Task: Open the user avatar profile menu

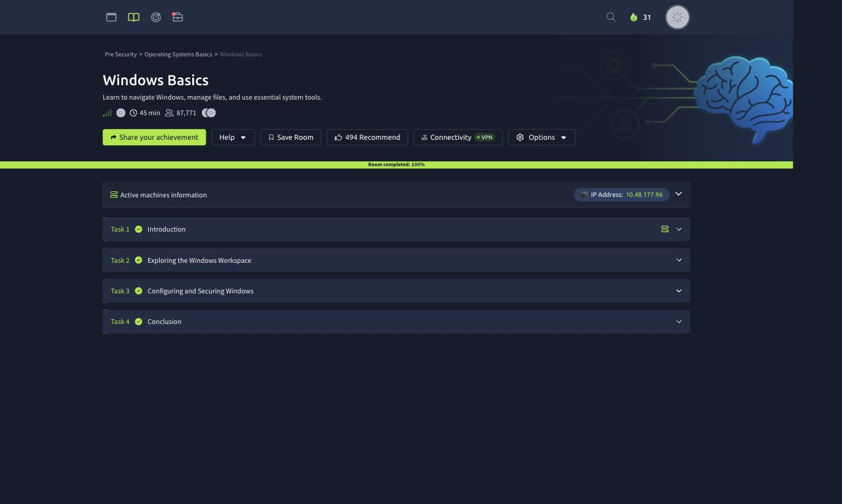Action: (677, 17)
